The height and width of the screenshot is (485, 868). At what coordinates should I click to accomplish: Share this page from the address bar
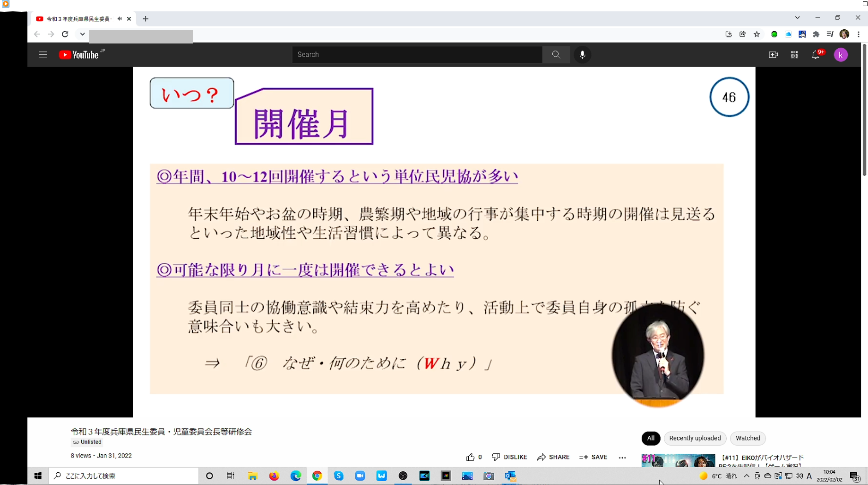tap(743, 34)
